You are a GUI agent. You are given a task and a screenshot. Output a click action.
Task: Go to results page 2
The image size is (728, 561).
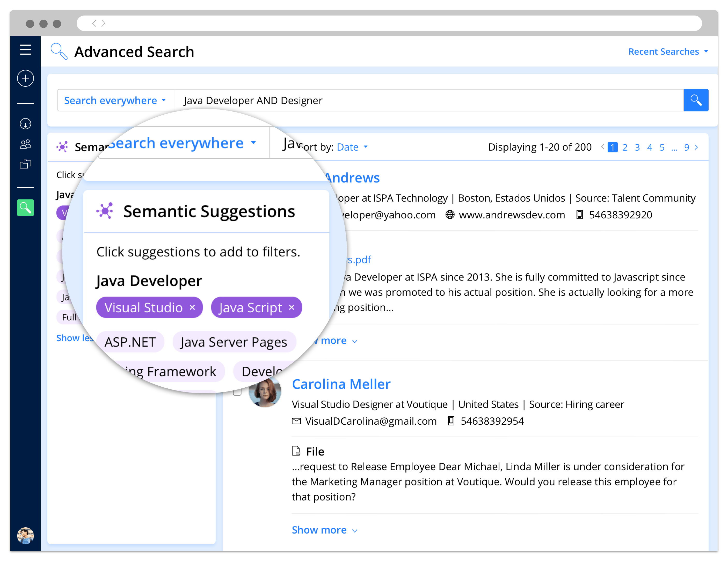point(625,147)
